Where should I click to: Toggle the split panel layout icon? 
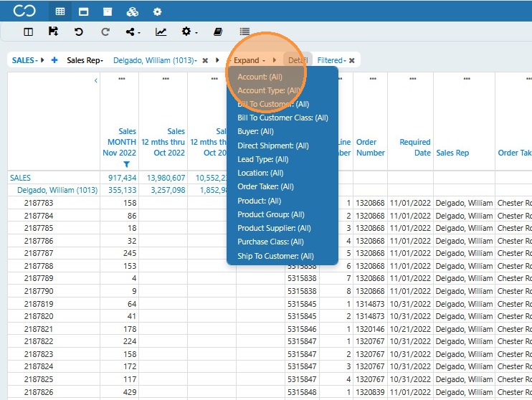pyautogui.click(x=28, y=32)
